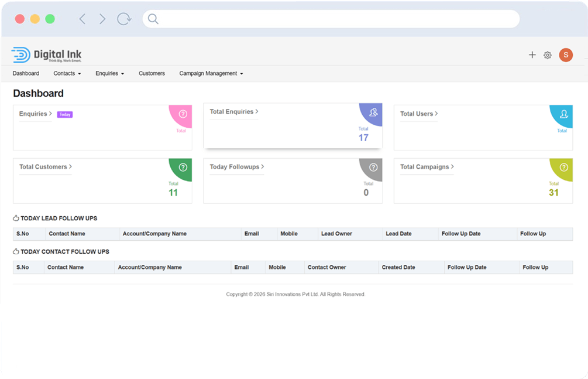The image size is (588, 379).
Task: Open the Customers menu item
Action: tap(152, 74)
